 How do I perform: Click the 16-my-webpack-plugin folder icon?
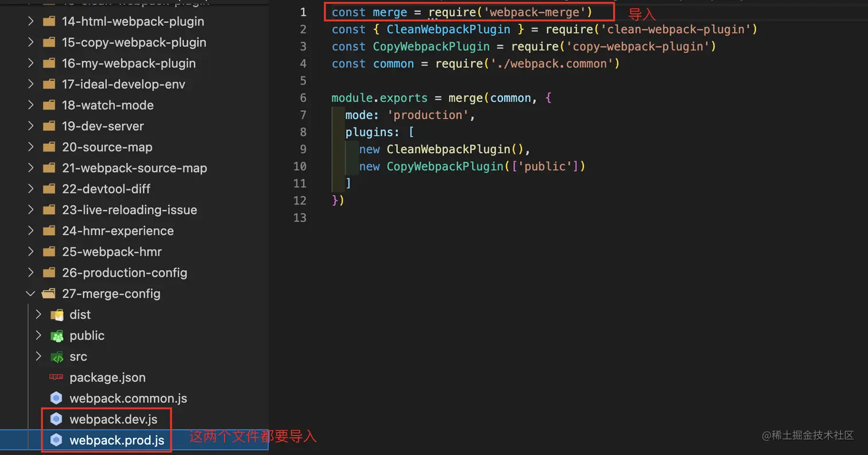pos(49,64)
